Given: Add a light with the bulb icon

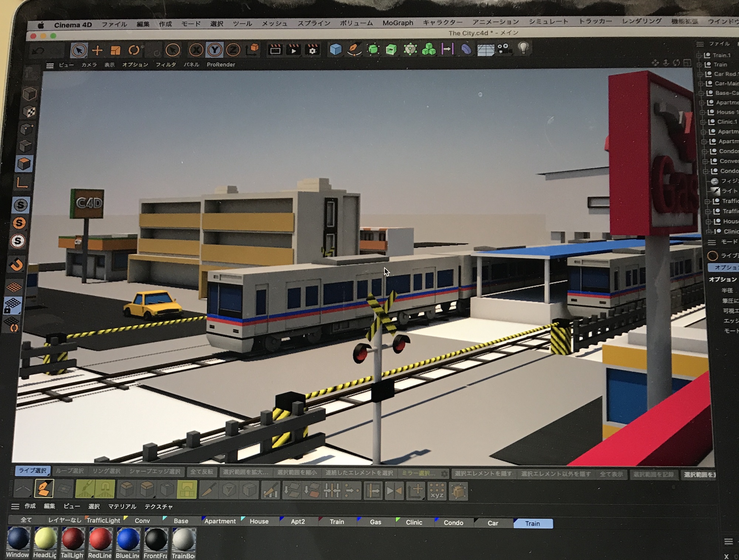Looking at the screenshot, I should point(523,48).
